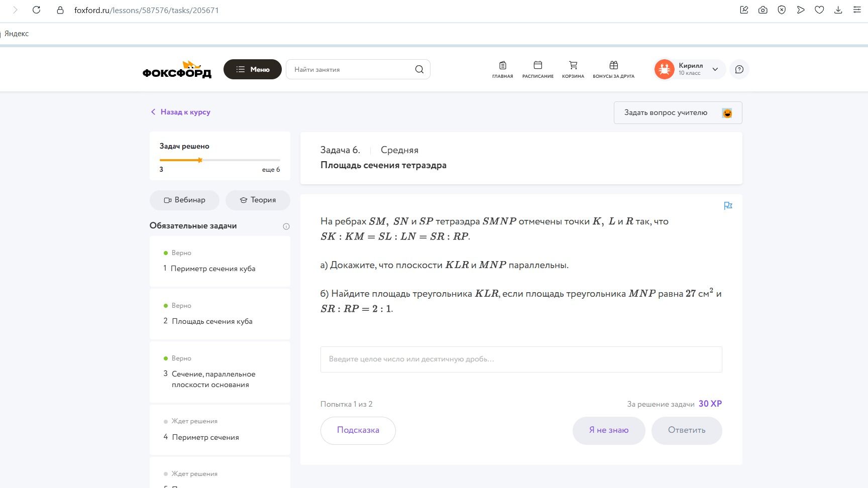Screen dimensions: 868x488
Task: Click the padlock site info icon
Action: [60, 10]
